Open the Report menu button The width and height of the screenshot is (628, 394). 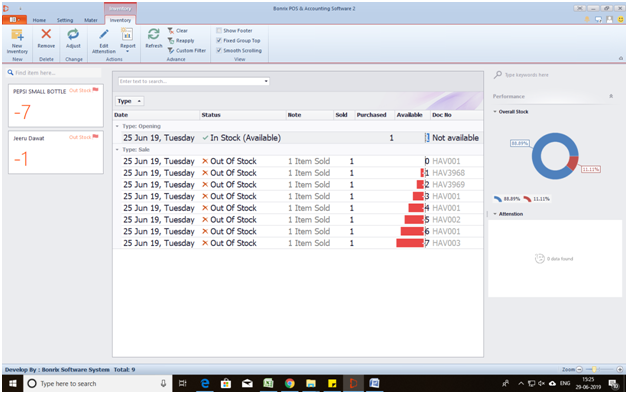tap(127, 40)
